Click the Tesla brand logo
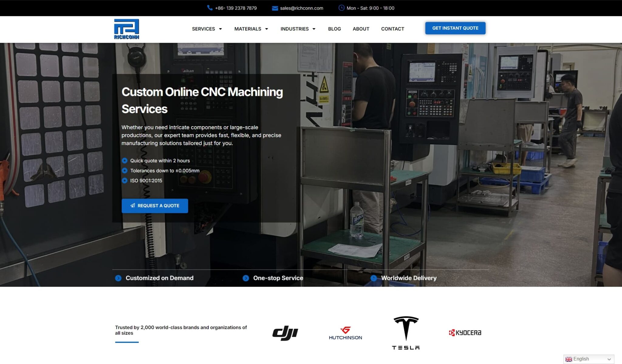The image size is (622, 364). (406, 333)
